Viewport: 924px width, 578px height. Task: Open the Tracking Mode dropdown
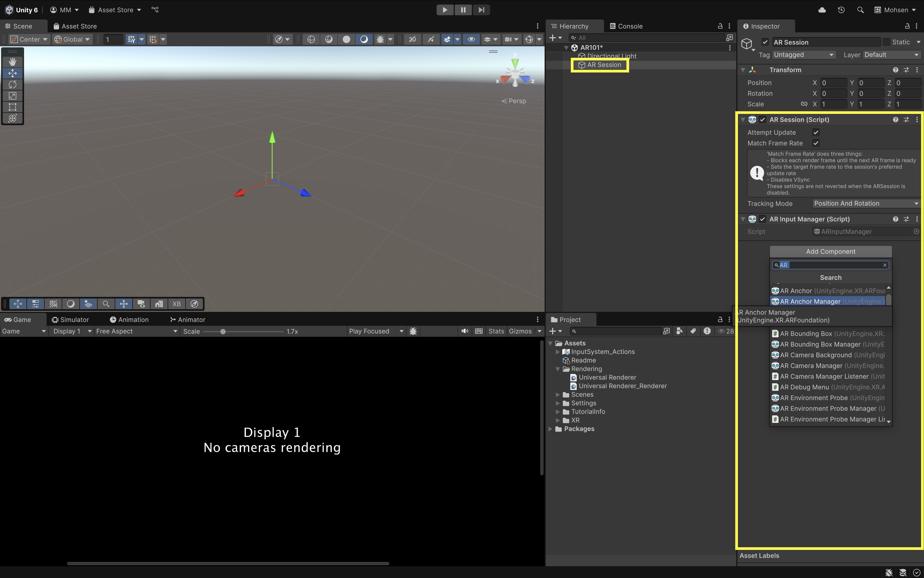coord(865,203)
